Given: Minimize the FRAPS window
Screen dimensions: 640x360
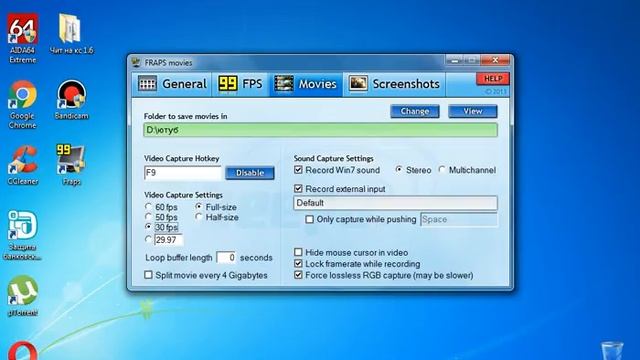Looking at the screenshot, I should coord(455,61).
